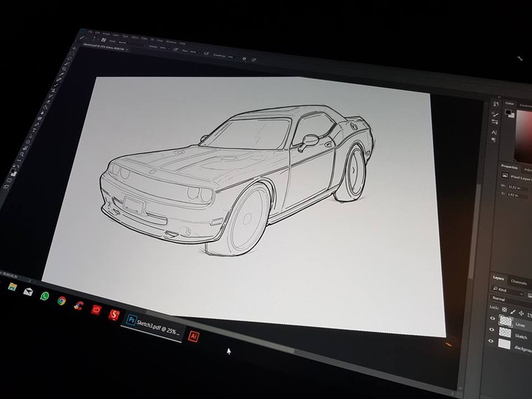Toggle lock position icon
The width and height of the screenshot is (532, 399).
click(x=521, y=313)
